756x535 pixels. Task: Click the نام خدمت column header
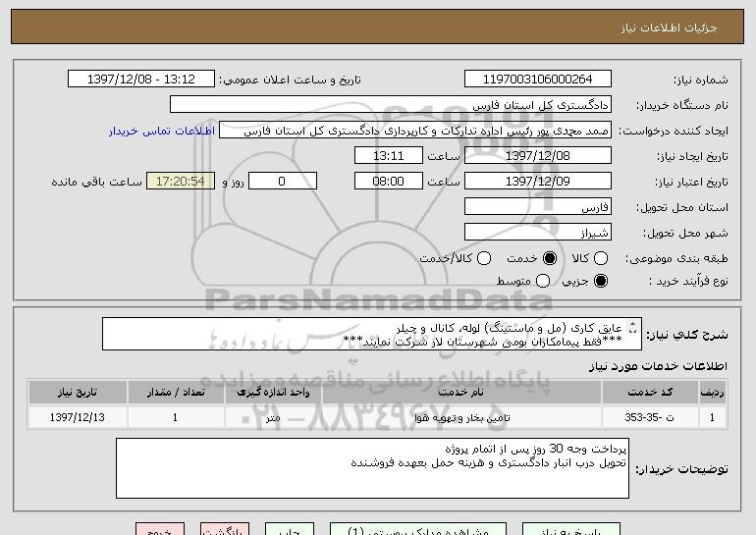pos(461,393)
